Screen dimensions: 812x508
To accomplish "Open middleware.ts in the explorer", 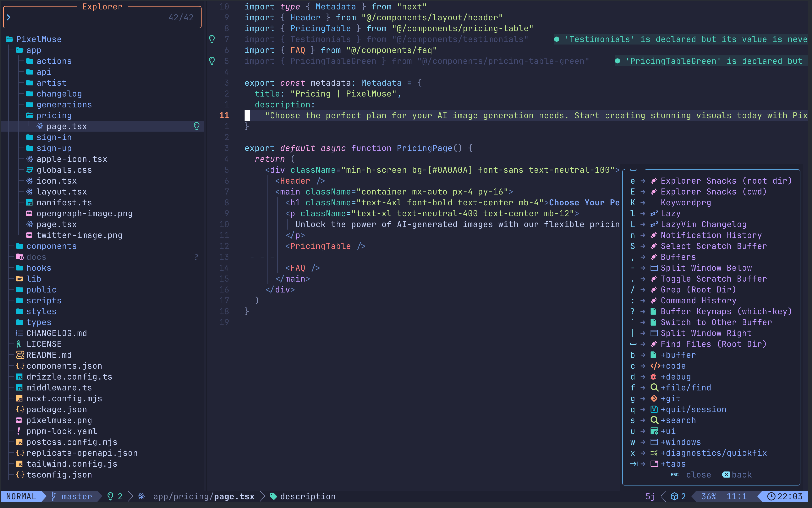I will point(59,387).
